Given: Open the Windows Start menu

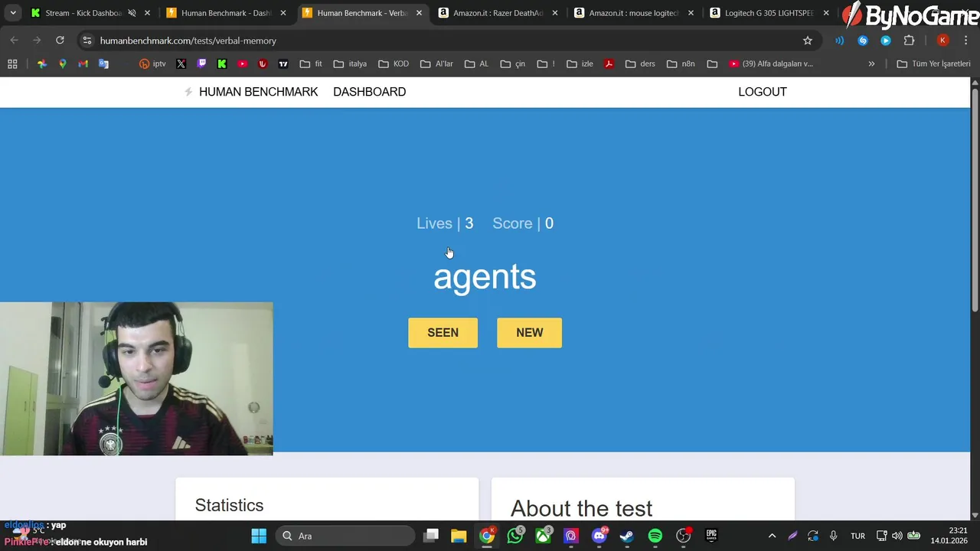Looking at the screenshot, I should (259, 536).
